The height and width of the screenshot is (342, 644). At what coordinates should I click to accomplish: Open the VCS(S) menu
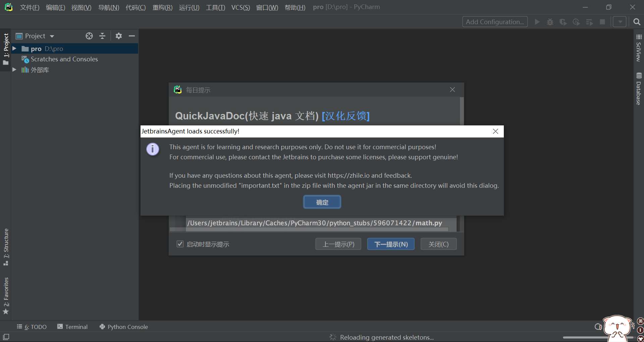click(240, 7)
